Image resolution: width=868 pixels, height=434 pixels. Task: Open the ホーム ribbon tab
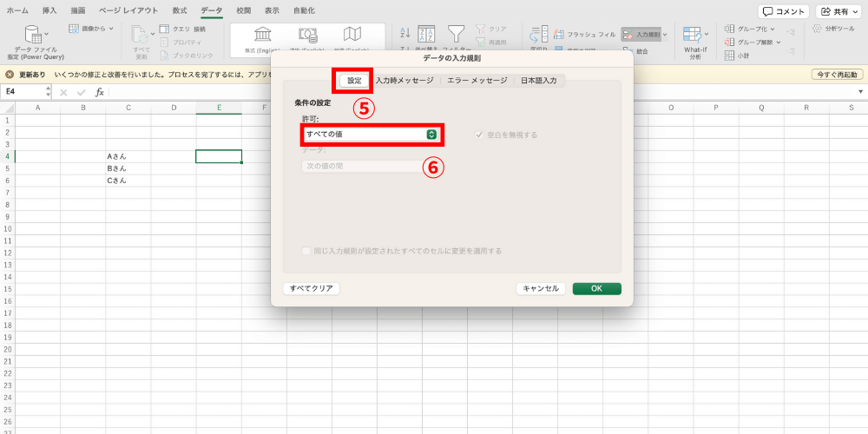[17, 10]
